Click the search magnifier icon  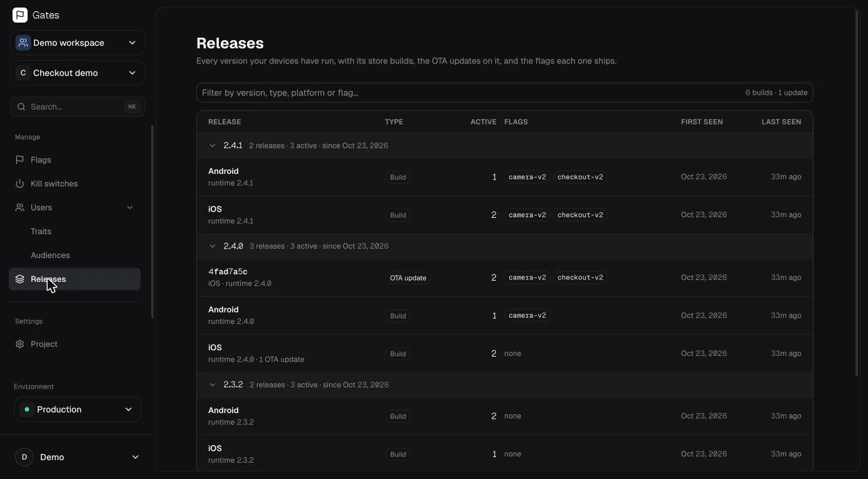pos(22,107)
